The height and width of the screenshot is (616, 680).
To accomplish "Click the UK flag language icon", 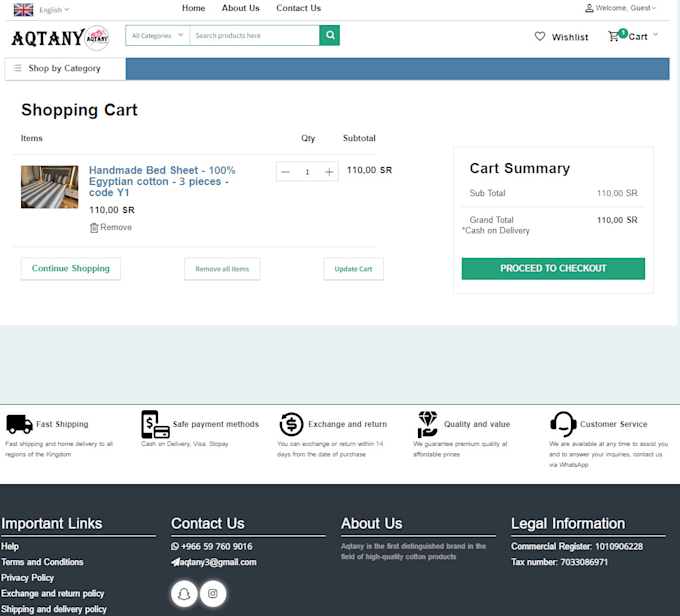I will click(23, 10).
